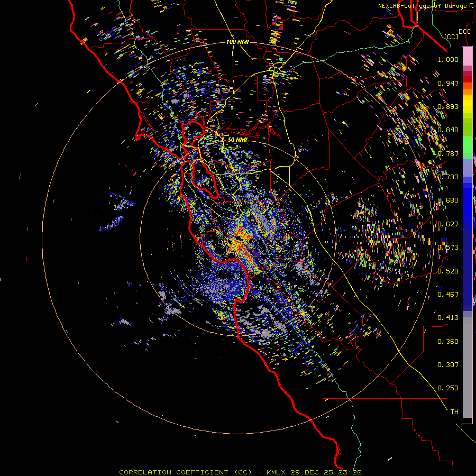Select the 0.787 scale value
This screenshot has height=476, width=476.
(448, 153)
